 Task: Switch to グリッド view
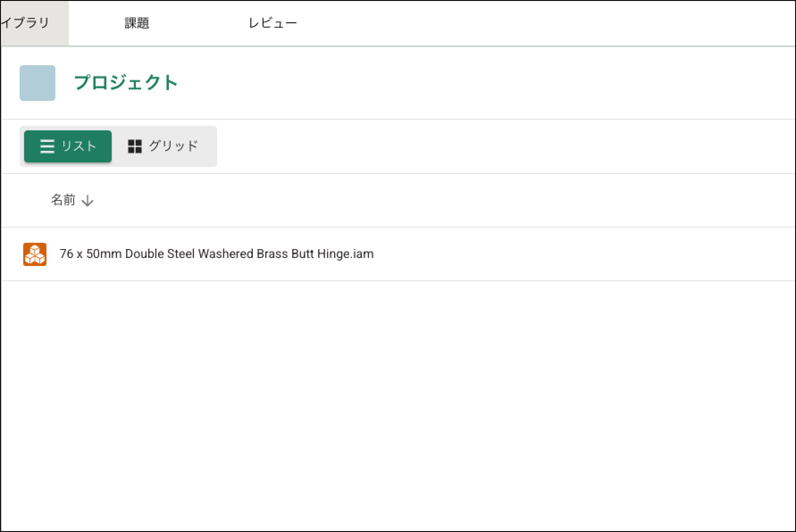[163, 146]
